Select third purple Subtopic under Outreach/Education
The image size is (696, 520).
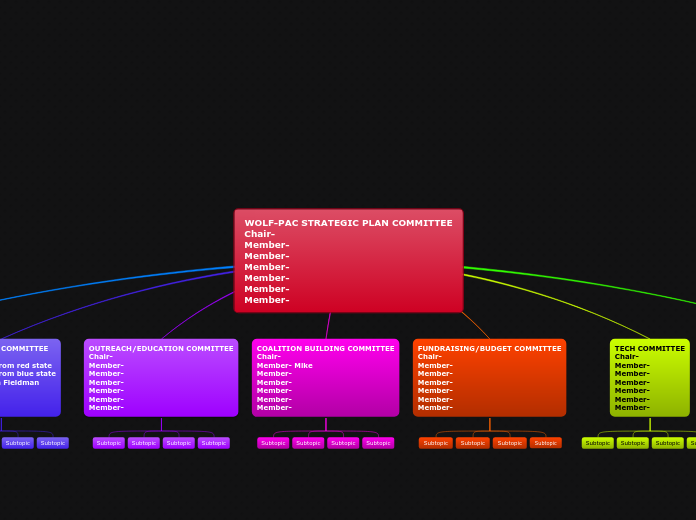click(179, 443)
